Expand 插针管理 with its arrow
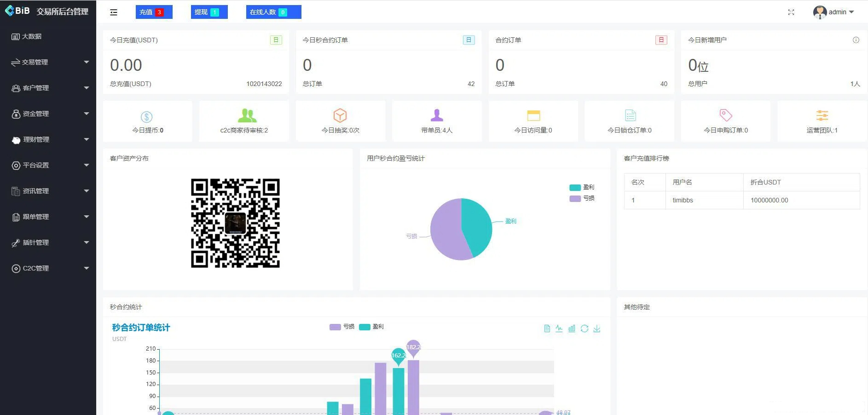Viewport: 868px width, 415px height. pyautogui.click(x=86, y=242)
